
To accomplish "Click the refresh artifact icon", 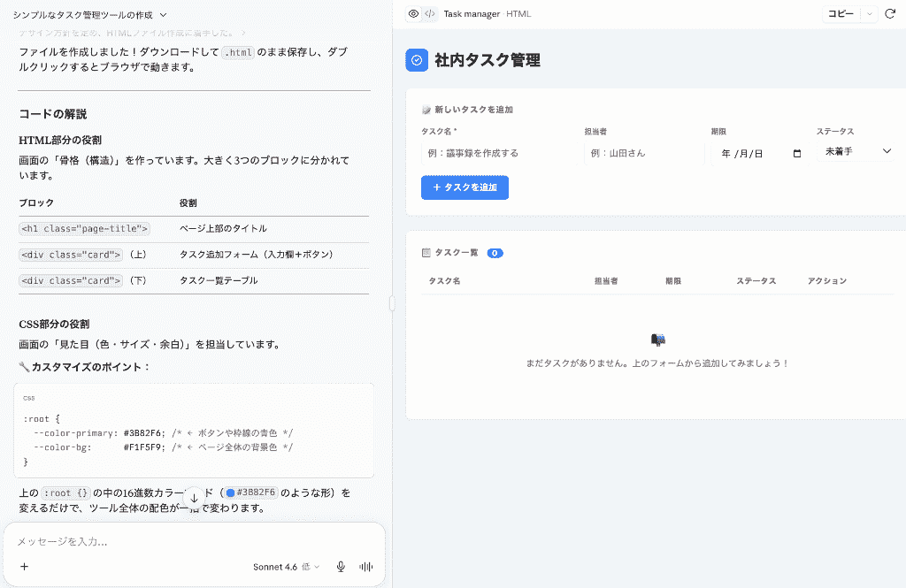I will coord(890,14).
